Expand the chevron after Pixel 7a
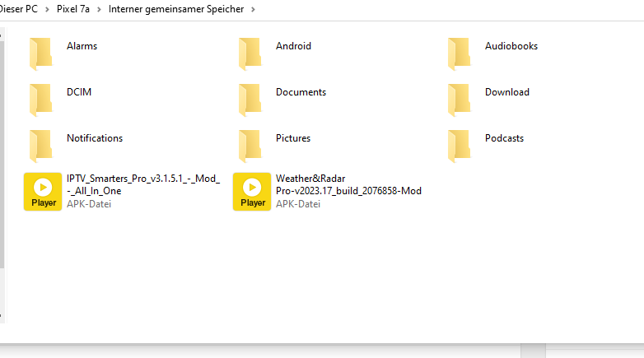Image resolution: width=644 pixels, height=358 pixels. [x=99, y=9]
